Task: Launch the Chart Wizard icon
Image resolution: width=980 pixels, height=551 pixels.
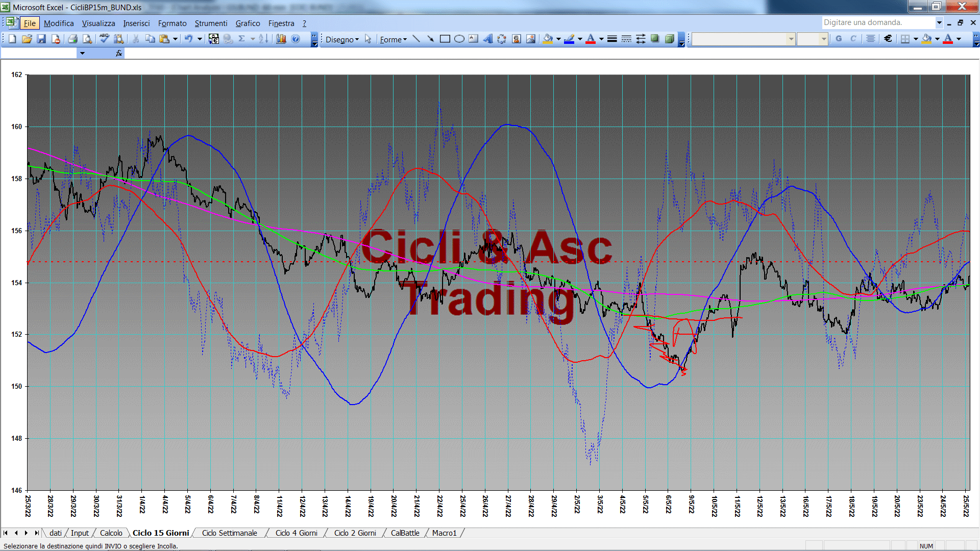Action: pyautogui.click(x=281, y=39)
